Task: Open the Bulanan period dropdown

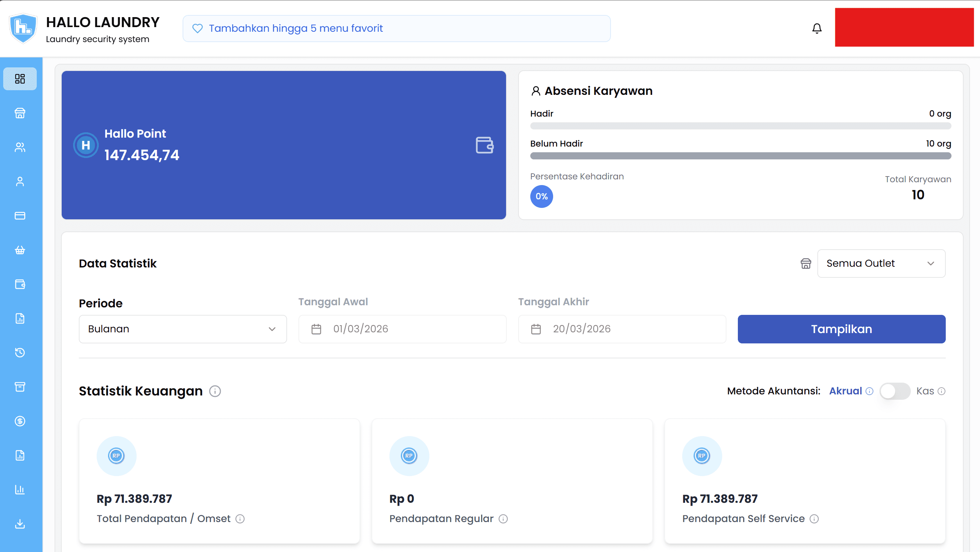Action: tap(183, 329)
